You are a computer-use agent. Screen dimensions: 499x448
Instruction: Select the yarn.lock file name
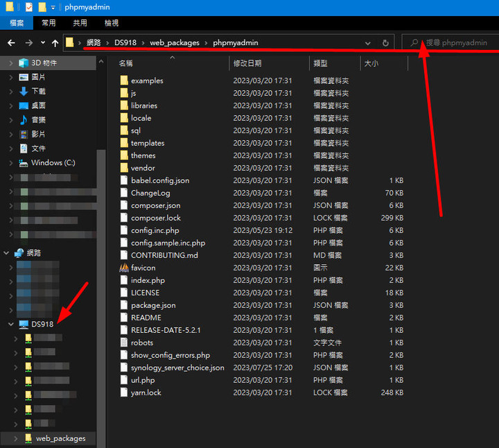coord(146,393)
